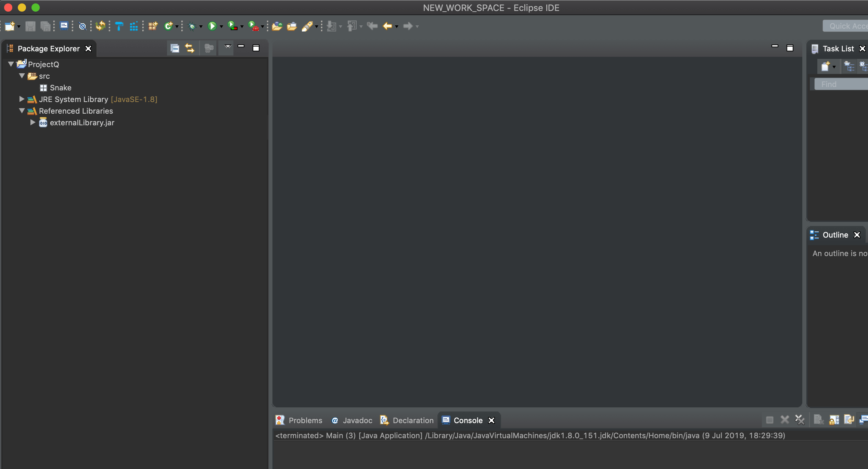The image size is (868, 469).
Task: Toggle Link with Editor in Package Explorer
Action: pyautogui.click(x=190, y=48)
